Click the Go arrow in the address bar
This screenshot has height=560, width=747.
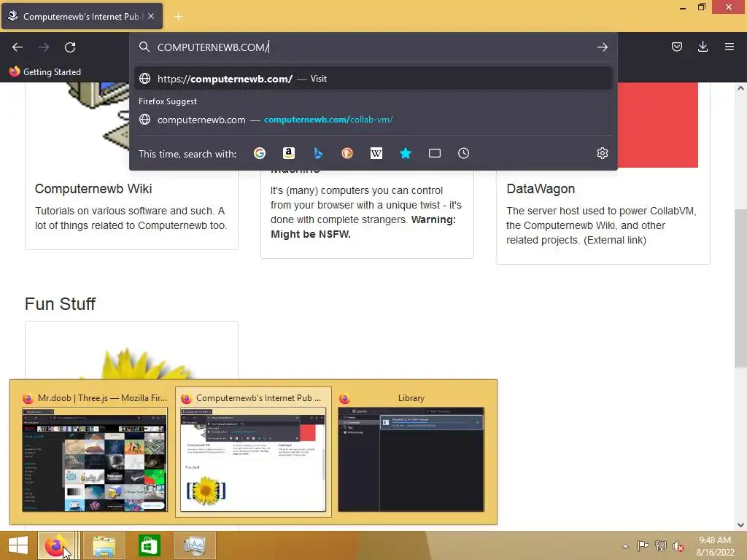(602, 47)
